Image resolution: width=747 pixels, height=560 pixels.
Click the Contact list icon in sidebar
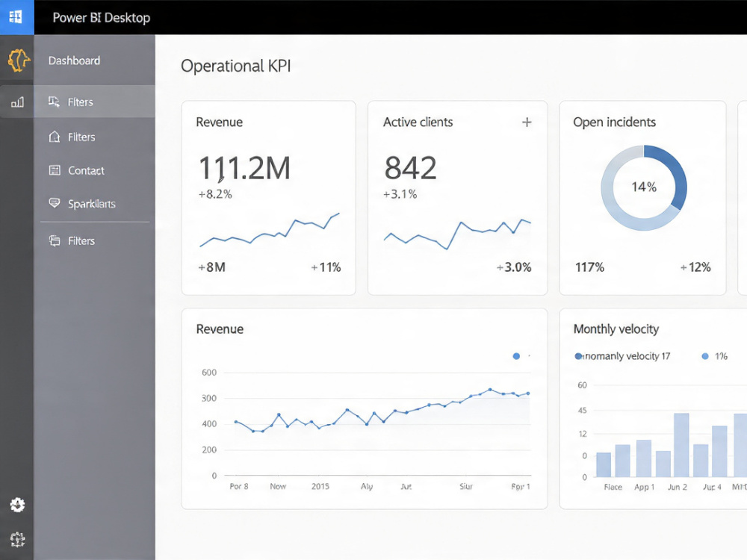click(x=55, y=170)
